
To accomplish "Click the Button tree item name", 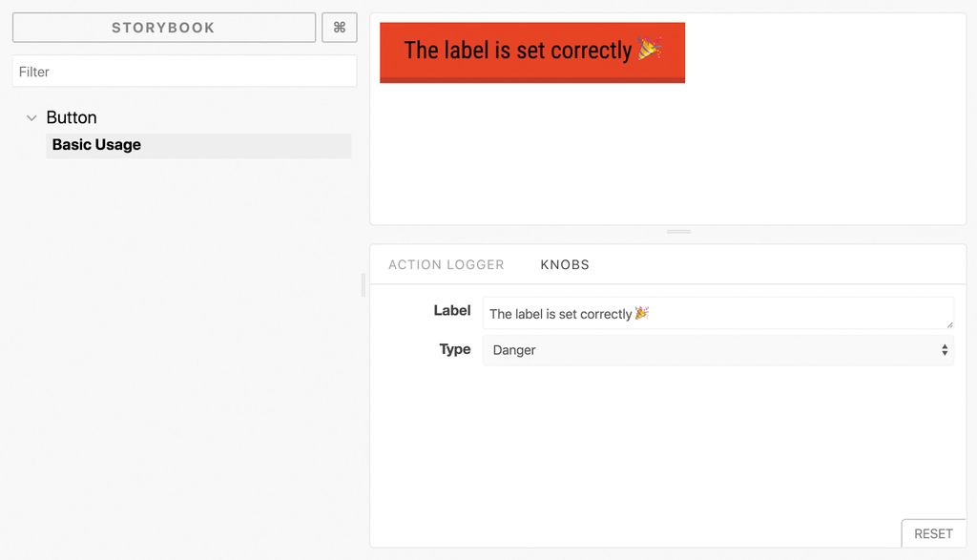I will tap(71, 116).
